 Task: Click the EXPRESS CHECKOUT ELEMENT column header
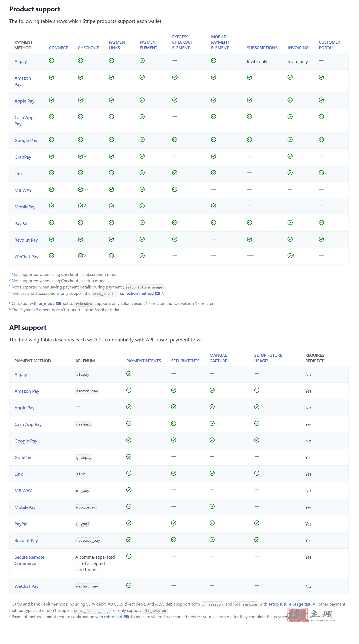coord(182,42)
